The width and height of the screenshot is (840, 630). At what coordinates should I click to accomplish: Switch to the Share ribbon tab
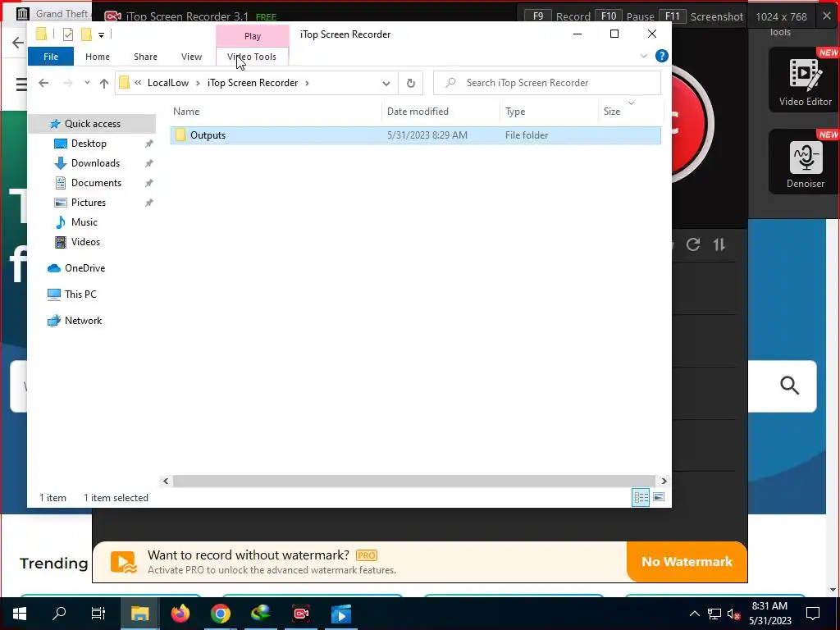145,57
